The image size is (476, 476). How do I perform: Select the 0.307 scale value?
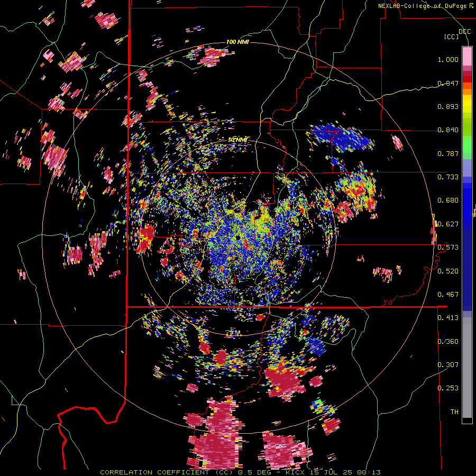coord(448,365)
